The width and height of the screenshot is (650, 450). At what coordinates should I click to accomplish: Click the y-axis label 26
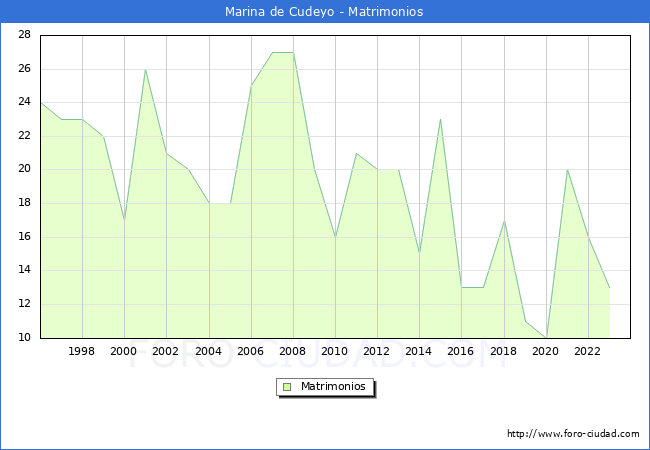tap(24, 68)
